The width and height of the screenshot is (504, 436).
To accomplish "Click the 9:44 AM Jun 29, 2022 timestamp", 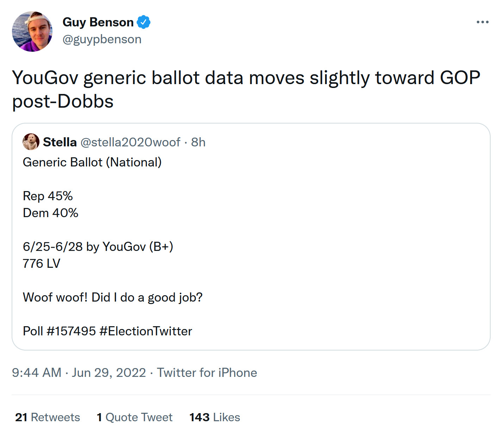I will (x=79, y=373).
